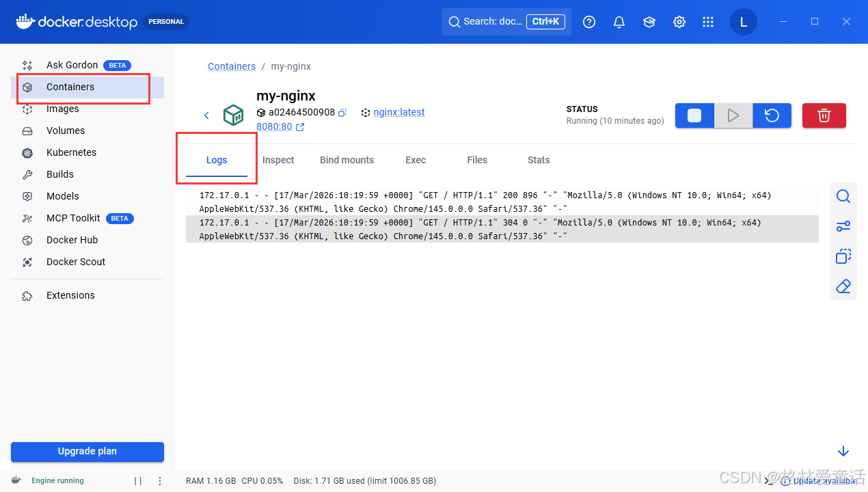This screenshot has height=492, width=868.
Task: Open the Images section
Action: point(87,109)
